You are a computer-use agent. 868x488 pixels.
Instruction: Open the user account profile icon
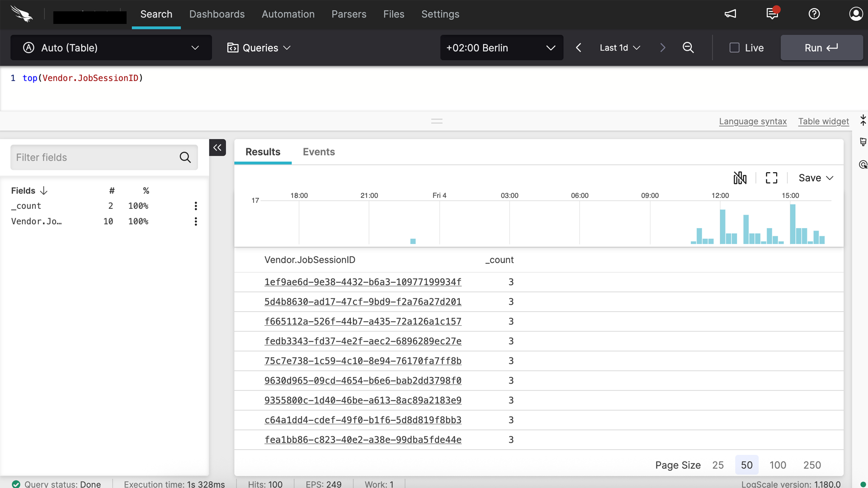tap(855, 14)
